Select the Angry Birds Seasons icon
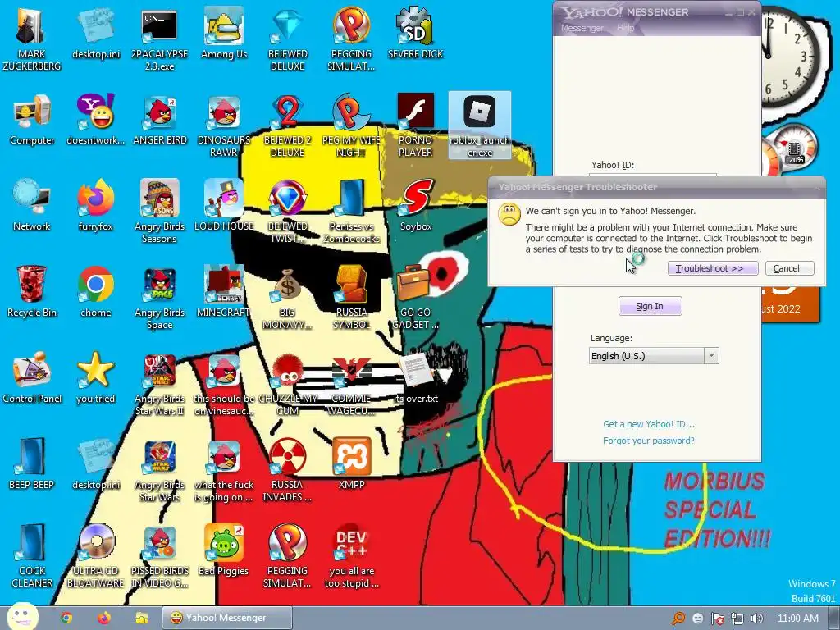This screenshot has width=840, height=630. tap(160, 212)
